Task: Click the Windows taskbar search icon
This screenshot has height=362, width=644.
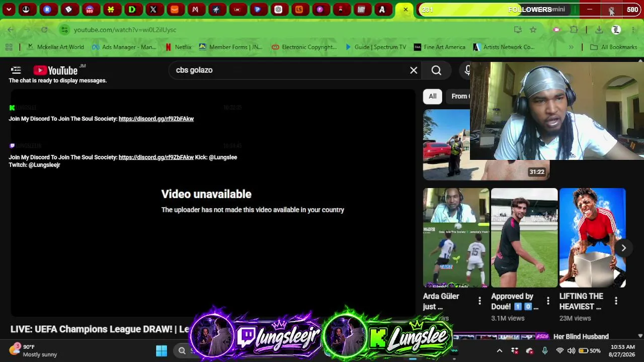Action: point(182,351)
